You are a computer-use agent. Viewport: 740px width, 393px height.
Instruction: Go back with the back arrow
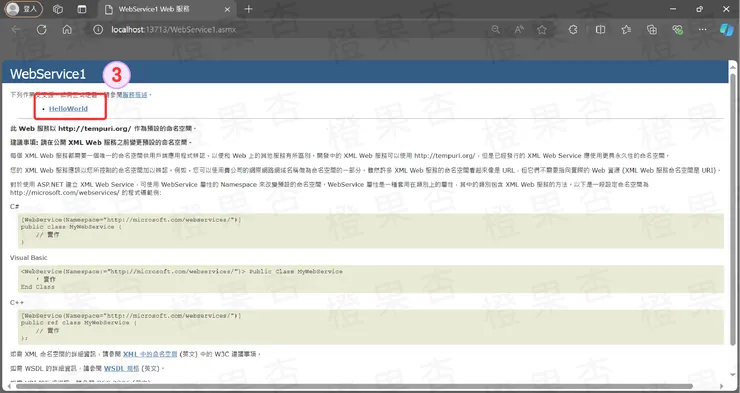click(16, 30)
